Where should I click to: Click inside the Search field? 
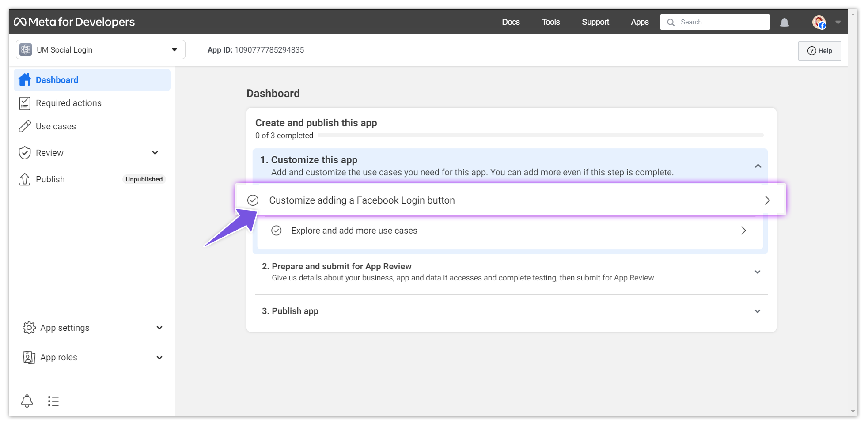715,22
